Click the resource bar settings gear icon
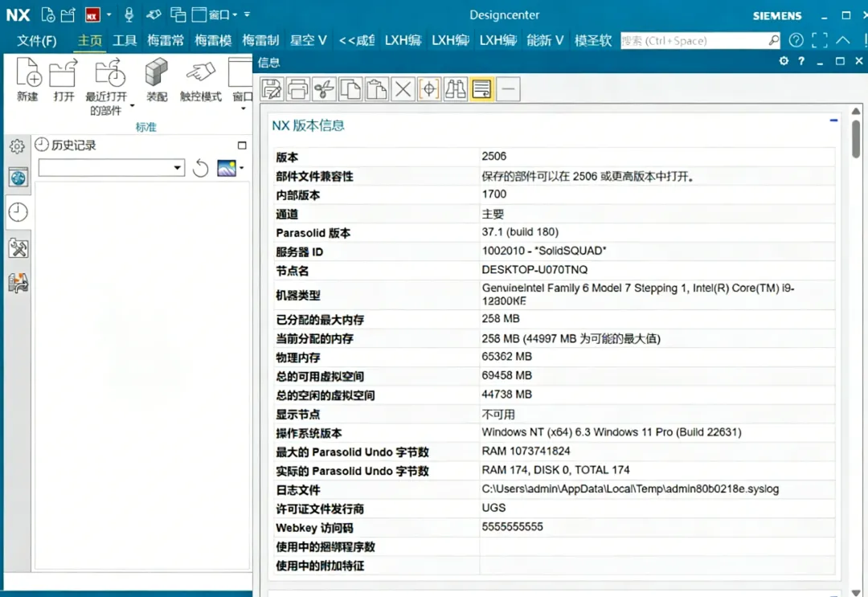 pos(17,146)
